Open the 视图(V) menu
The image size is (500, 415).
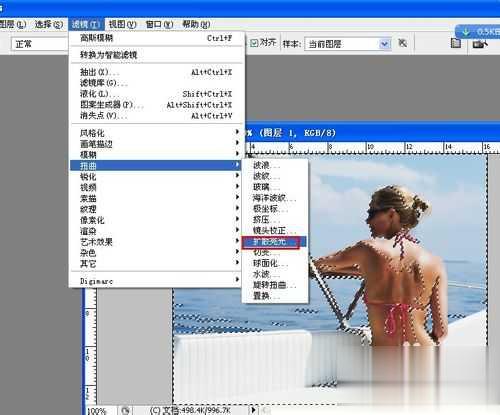[x=123, y=24]
